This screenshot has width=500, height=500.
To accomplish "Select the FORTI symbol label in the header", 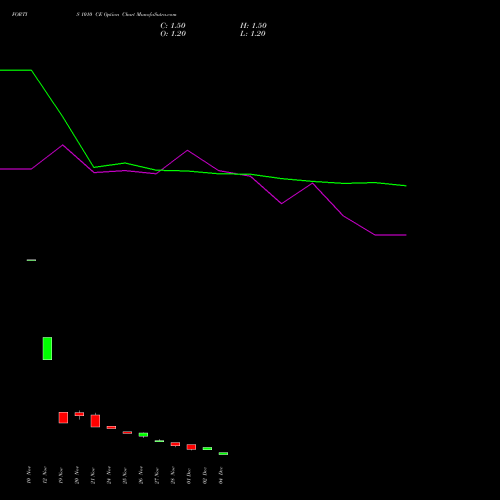I will point(20,15).
